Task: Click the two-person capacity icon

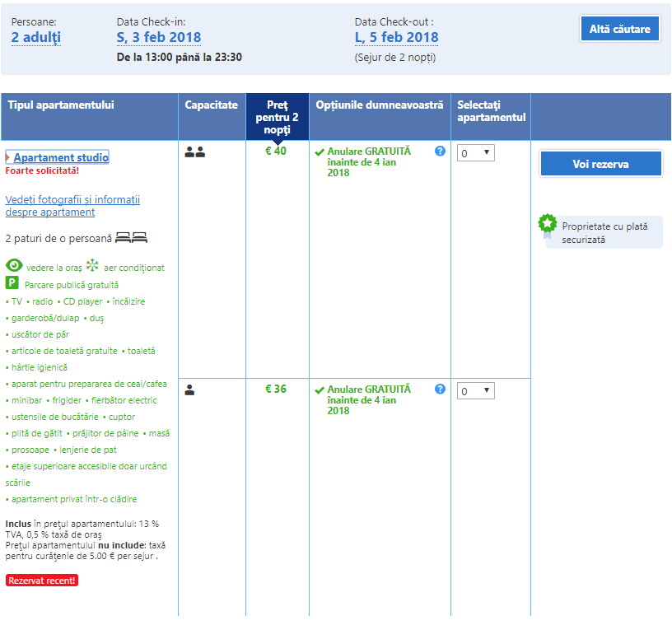Action: (194, 152)
